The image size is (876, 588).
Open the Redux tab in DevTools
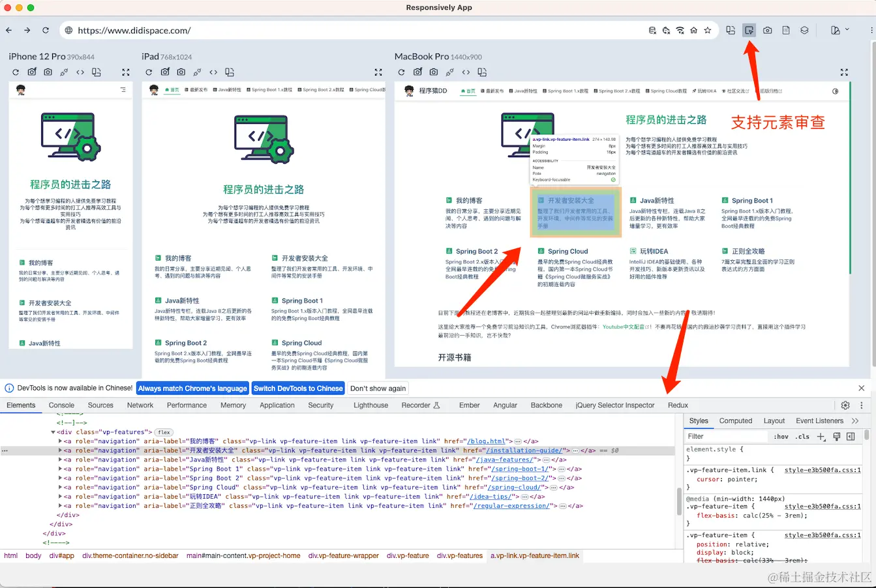tap(678, 405)
